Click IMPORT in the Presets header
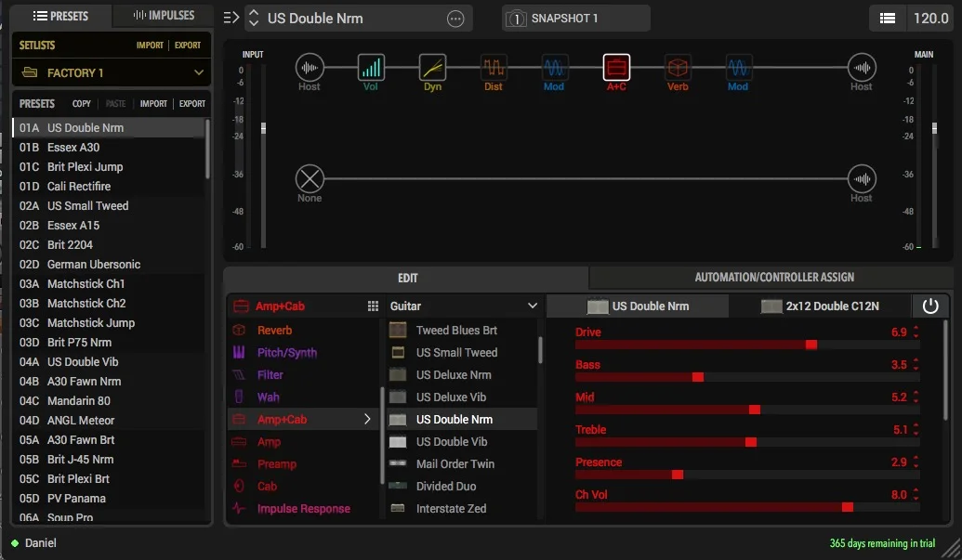This screenshot has width=962, height=560. click(153, 103)
